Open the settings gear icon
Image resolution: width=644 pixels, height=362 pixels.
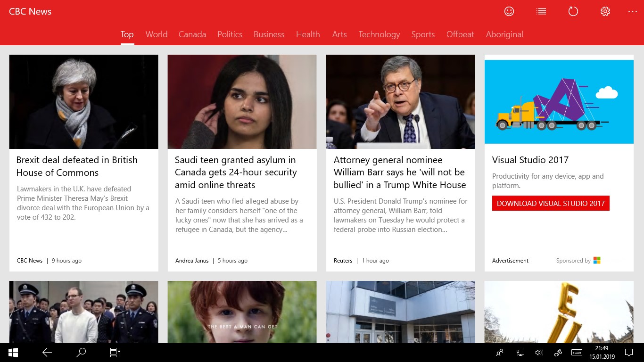605,11
